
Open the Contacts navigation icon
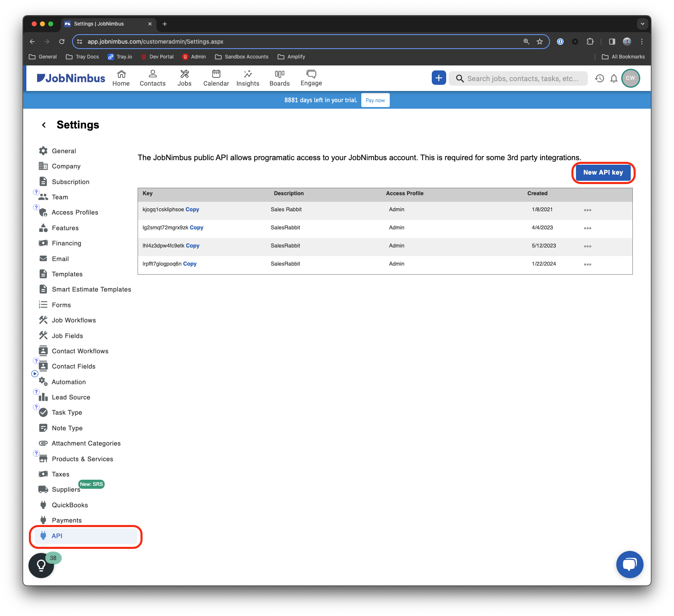point(152,78)
